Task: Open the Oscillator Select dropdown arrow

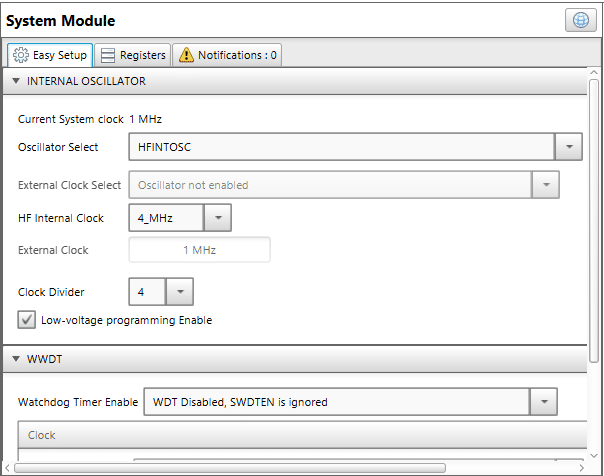Action: (568, 147)
